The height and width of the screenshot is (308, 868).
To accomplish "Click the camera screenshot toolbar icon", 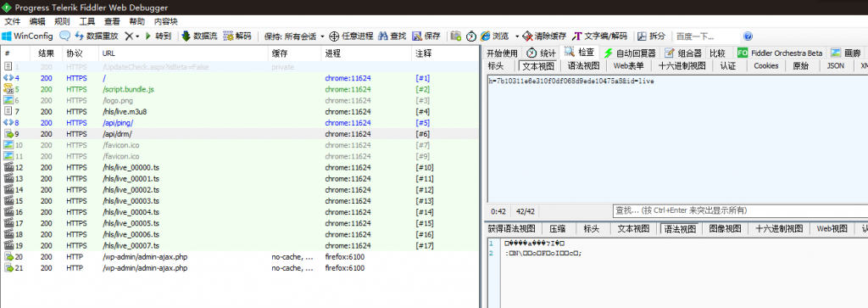I will pos(456,36).
